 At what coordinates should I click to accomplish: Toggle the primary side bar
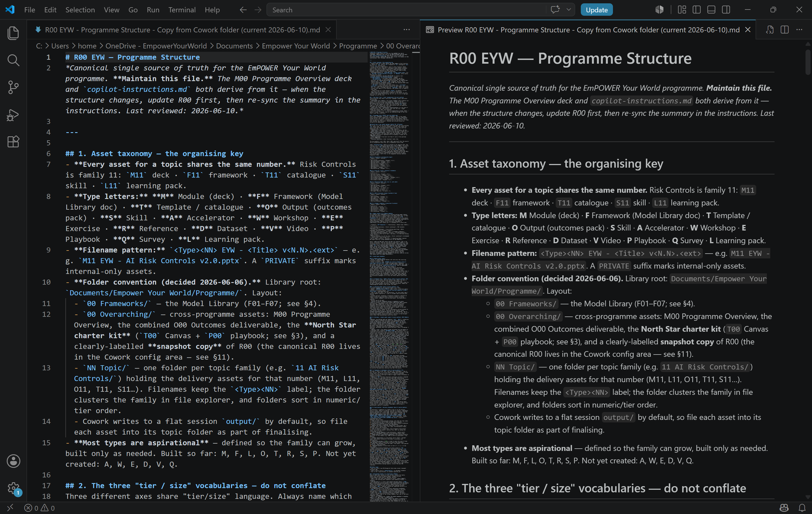point(696,9)
